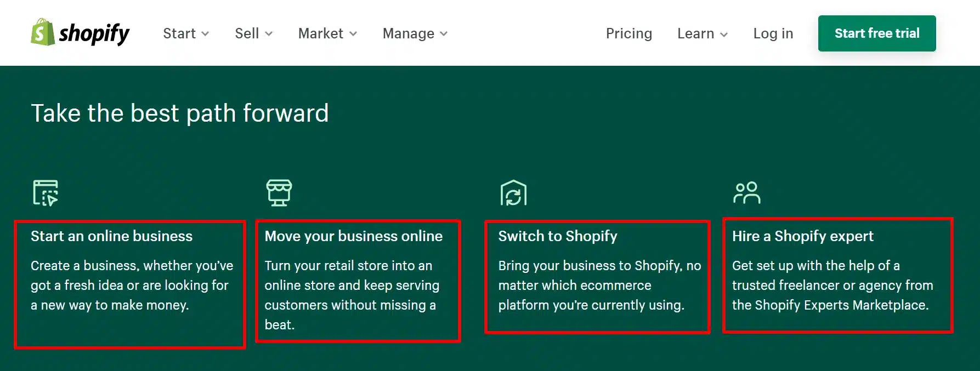Expand the chevron beside Learn
The width and height of the screenshot is (980, 371).
coord(724,35)
